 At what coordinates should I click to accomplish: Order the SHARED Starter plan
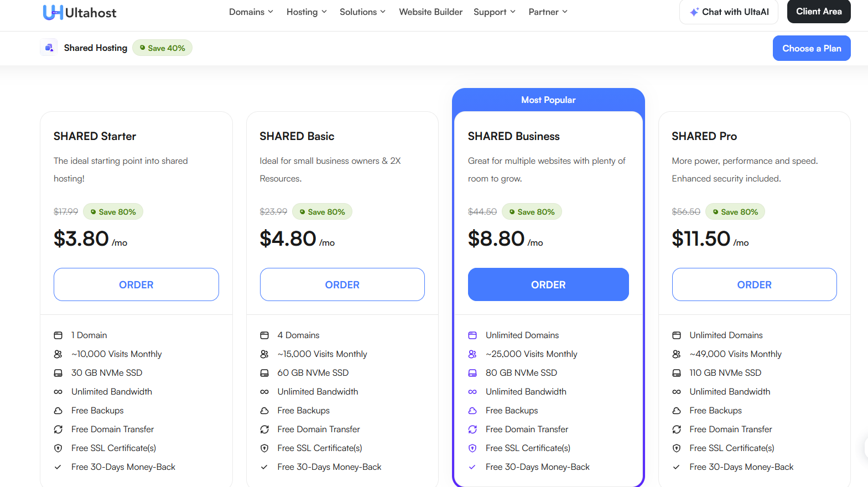(x=136, y=284)
